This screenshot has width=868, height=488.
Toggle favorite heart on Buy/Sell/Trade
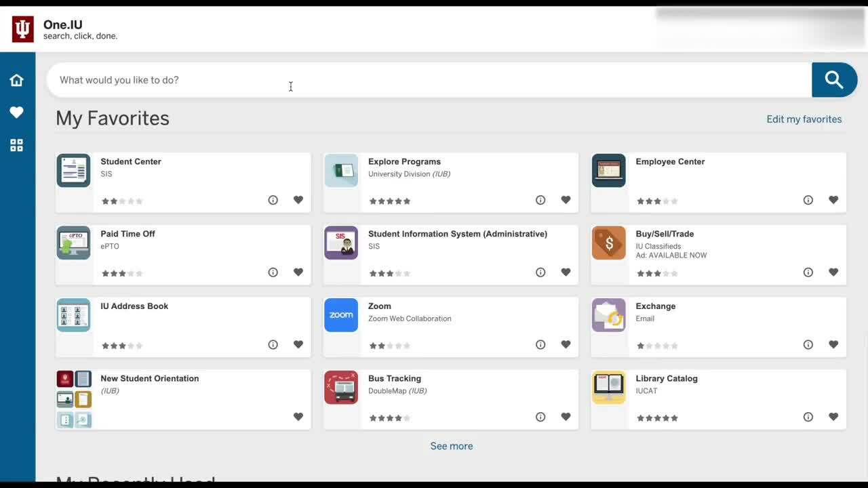[833, 272]
